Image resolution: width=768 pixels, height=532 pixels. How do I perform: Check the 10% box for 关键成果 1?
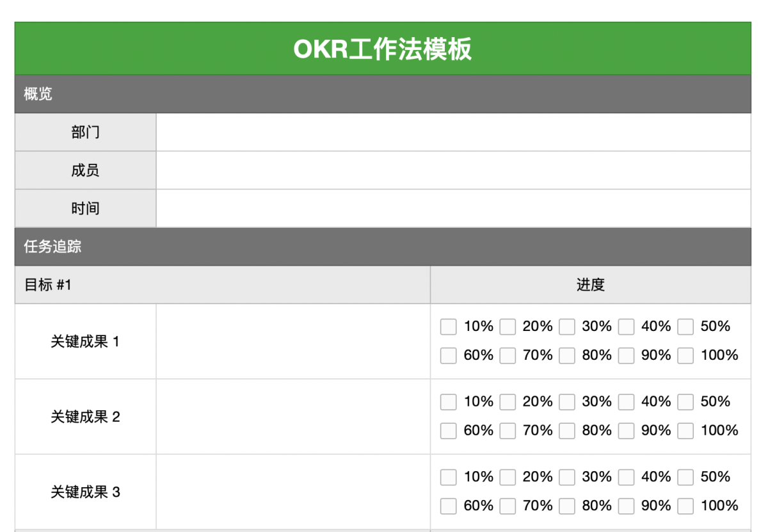coord(448,327)
